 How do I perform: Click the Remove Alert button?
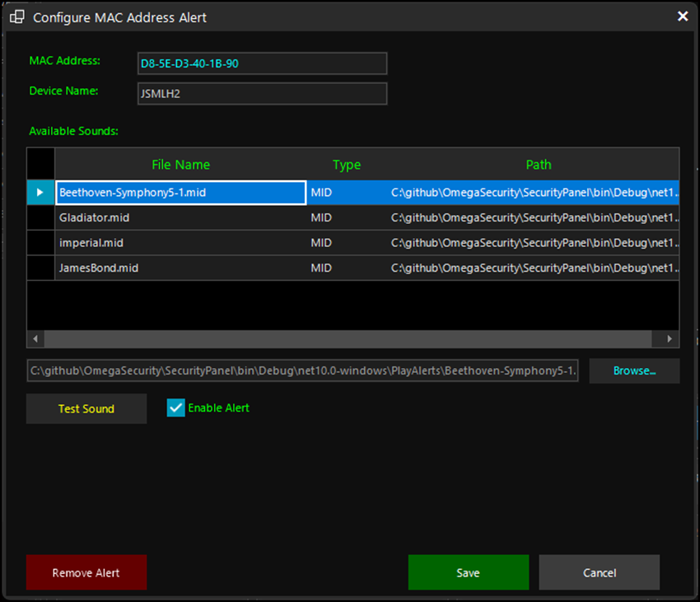pyautogui.click(x=86, y=572)
